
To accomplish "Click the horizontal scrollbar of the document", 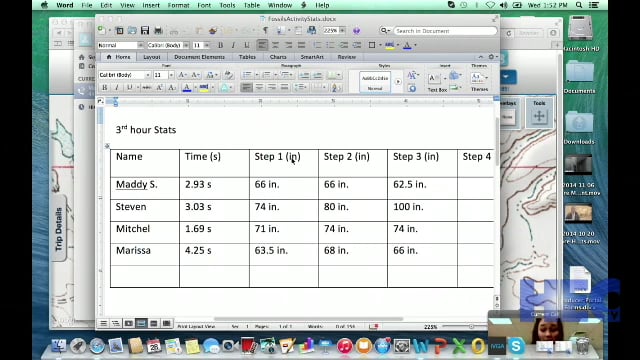I will pyautogui.click(x=308, y=319).
